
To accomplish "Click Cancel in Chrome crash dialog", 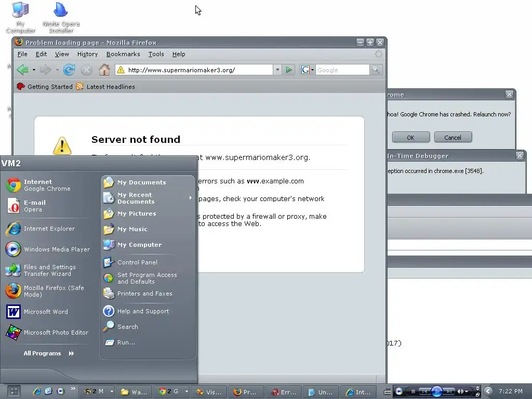I will click(x=453, y=137).
